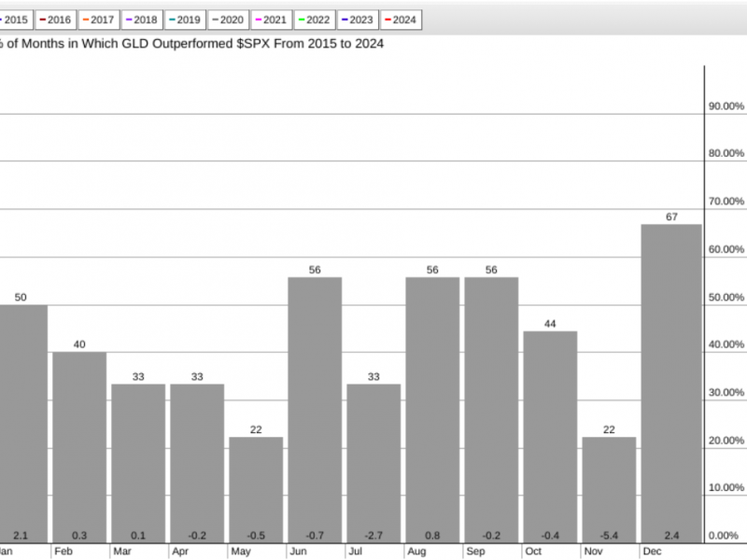Screen dimensions: 747x560
Task: Click the "-0.5" value inside the May bar
Action: (256, 535)
